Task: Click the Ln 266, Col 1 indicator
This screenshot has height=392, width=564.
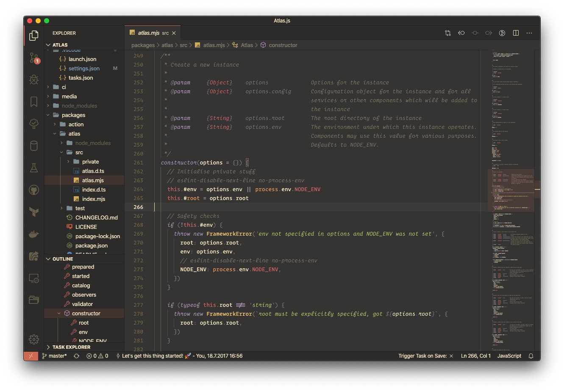Action: [476, 356]
